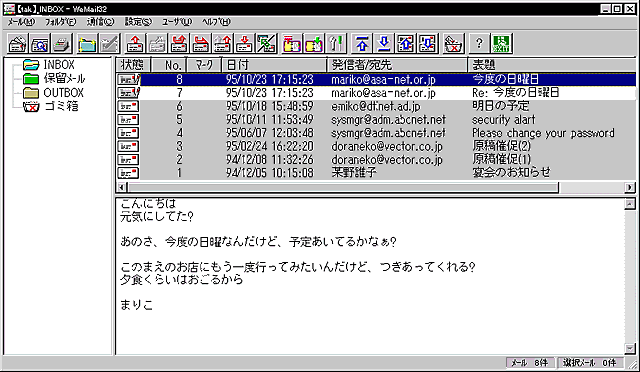Viewport: 640px width, 372px height.
Task: Click the search mail magnifier icon
Action: point(40,44)
